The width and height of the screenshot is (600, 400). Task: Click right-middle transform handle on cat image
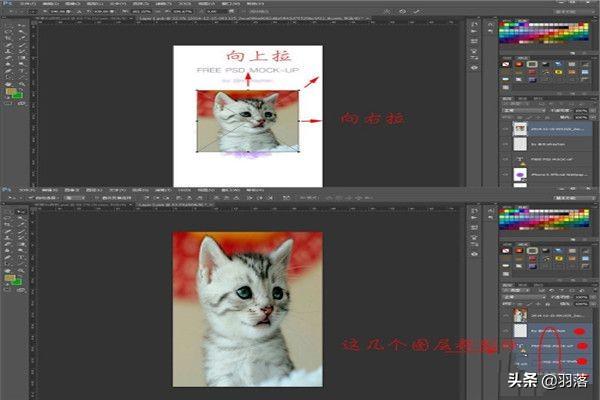(298, 121)
